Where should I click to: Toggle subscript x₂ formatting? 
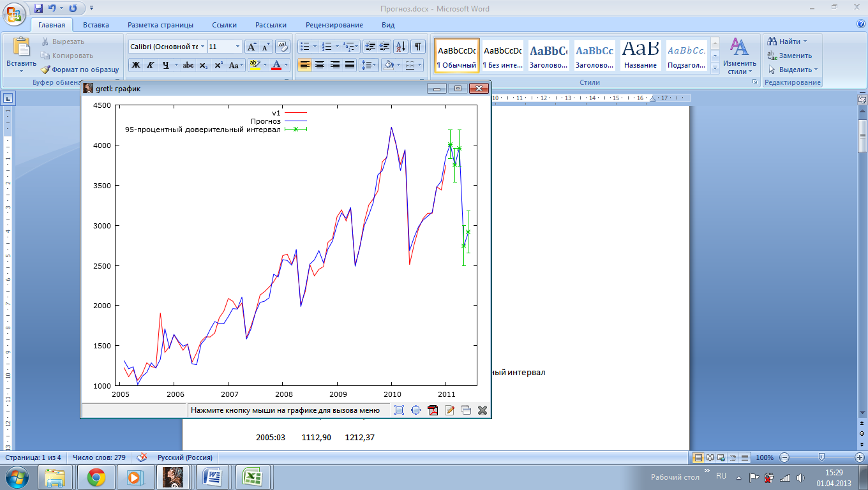[203, 64]
